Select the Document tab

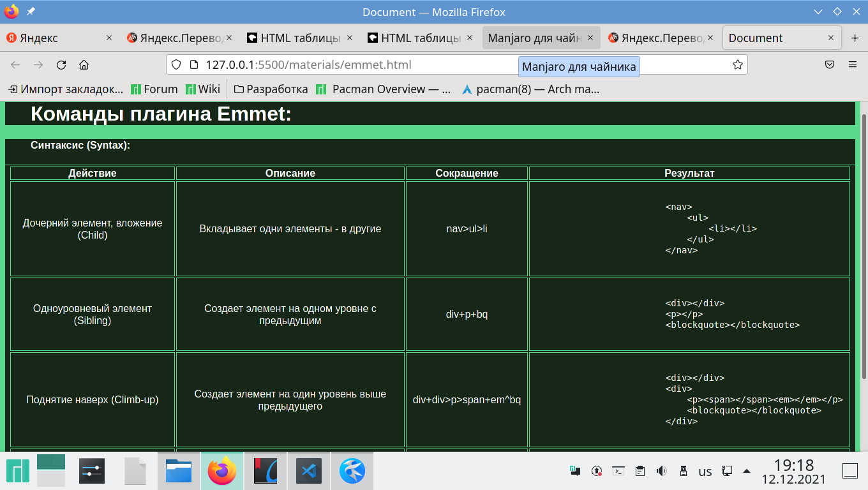point(782,38)
